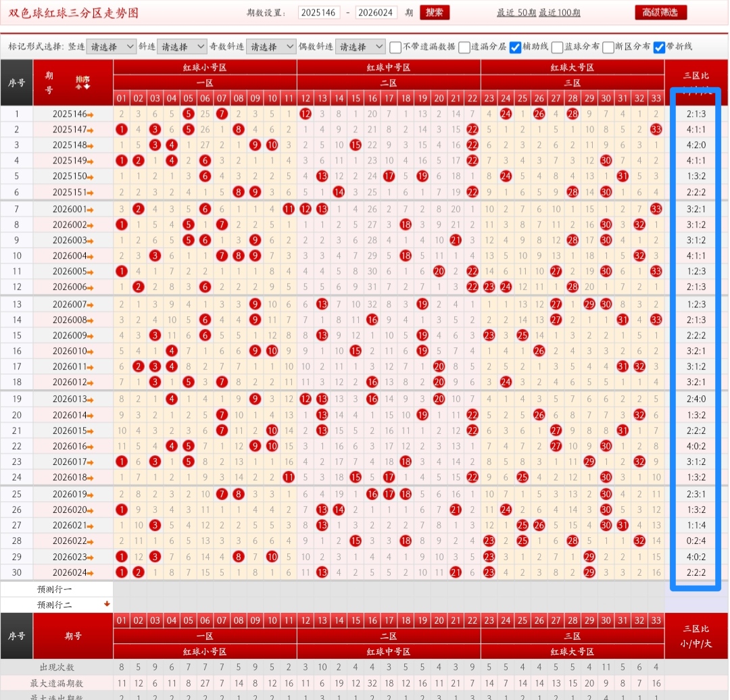Expand the 奇数斜连 dropdown
Screen dimensions: 730x700
[271, 47]
